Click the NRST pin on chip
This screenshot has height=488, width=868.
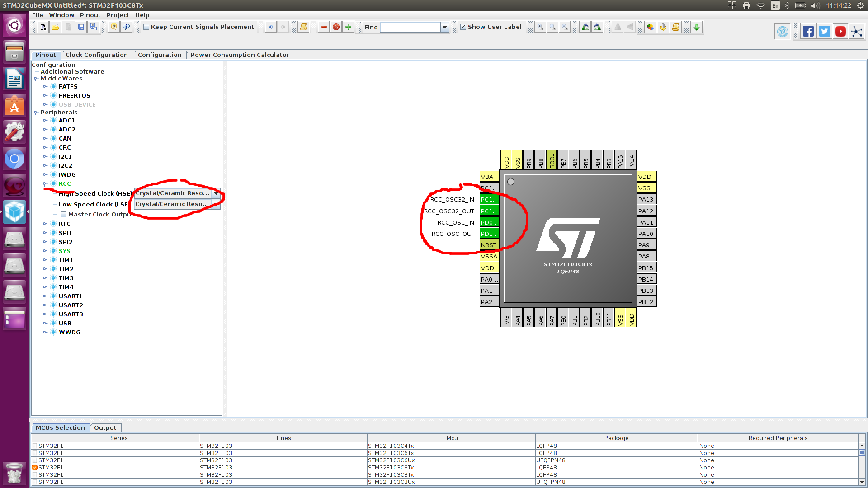(489, 245)
